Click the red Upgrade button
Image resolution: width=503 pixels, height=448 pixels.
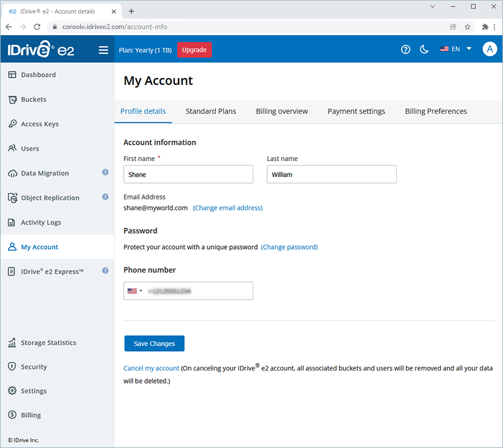(194, 50)
